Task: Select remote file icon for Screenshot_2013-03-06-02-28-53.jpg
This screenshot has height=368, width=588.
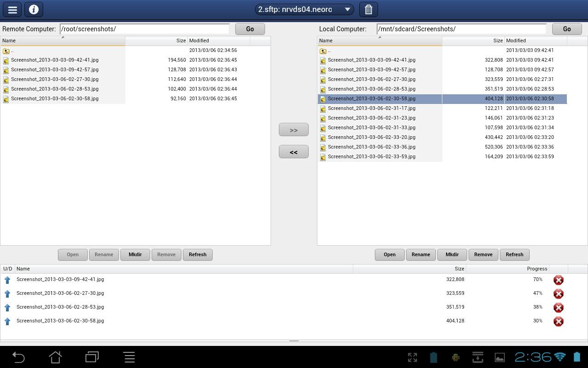Action: tap(6, 89)
